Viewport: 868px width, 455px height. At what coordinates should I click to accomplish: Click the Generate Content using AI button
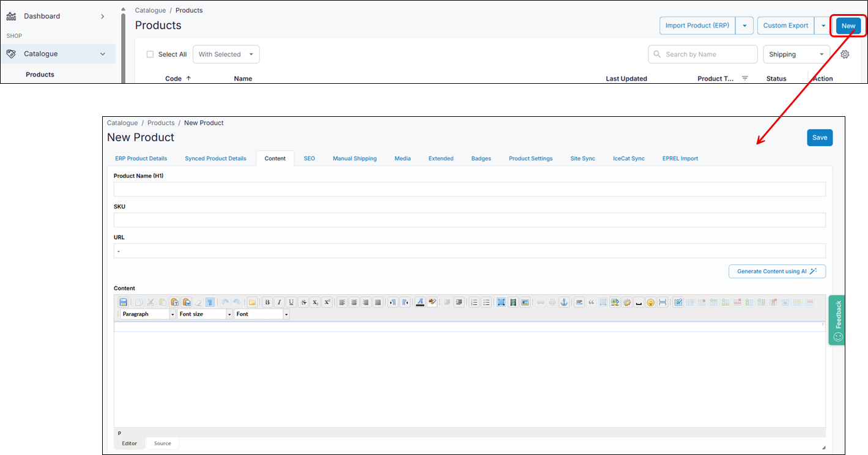tap(777, 272)
